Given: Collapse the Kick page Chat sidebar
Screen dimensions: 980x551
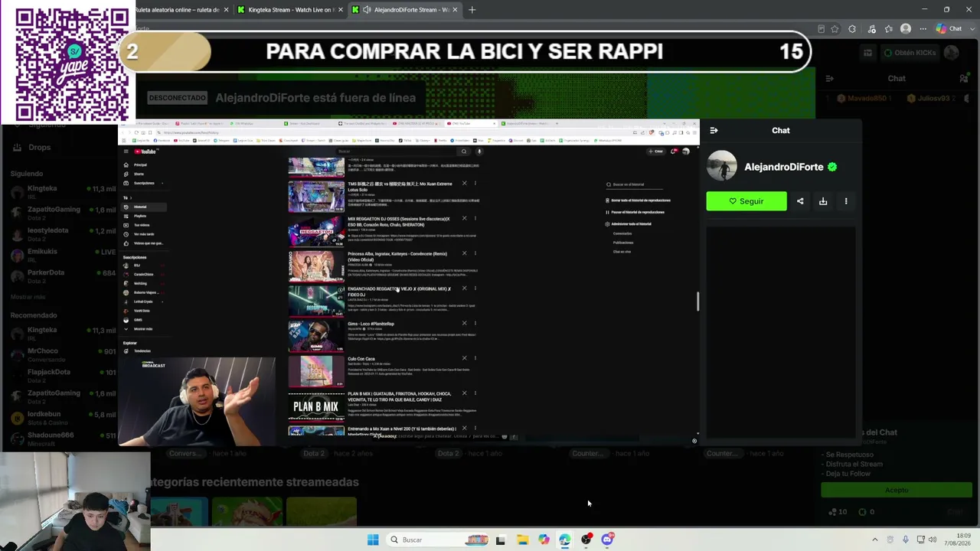Looking at the screenshot, I should (829, 78).
